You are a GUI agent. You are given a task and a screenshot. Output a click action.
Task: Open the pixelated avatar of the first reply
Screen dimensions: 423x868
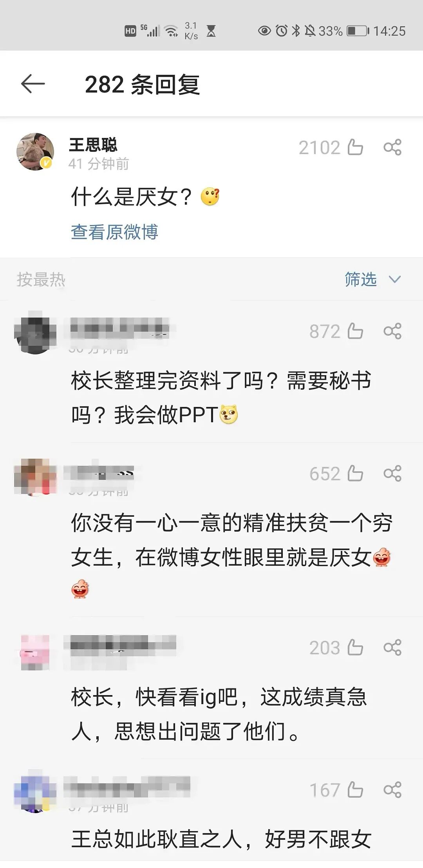click(35, 332)
